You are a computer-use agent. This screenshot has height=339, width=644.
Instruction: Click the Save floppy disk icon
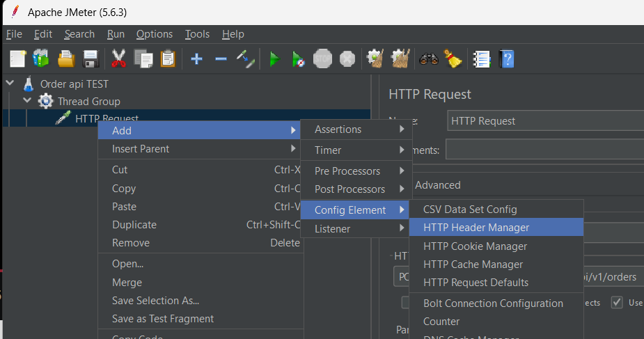(x=91, y=59)
